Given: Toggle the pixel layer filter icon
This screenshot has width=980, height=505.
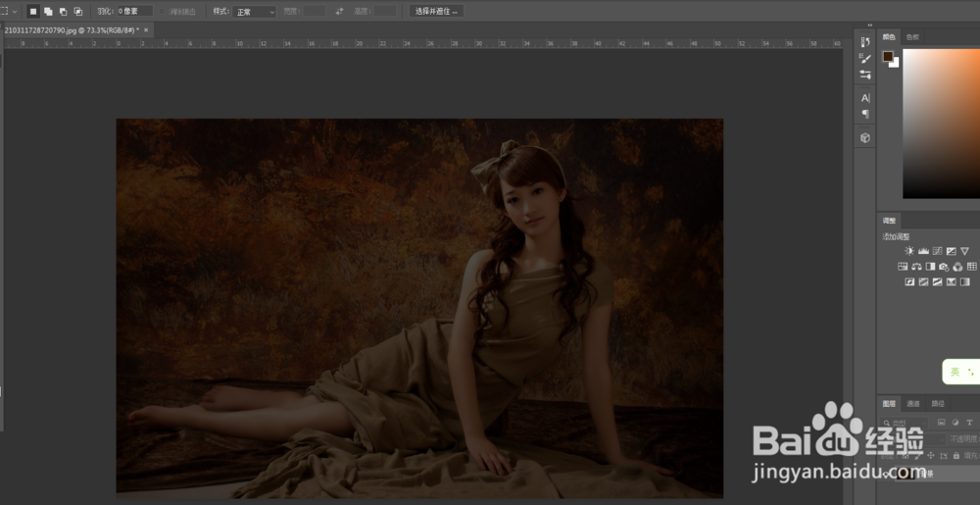Looking at the screenshot, I should pyautogui.click(x=941, y=423).
